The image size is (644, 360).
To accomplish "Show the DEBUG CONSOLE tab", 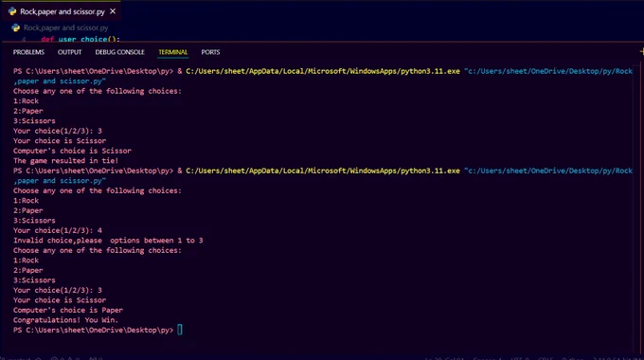I will click(x=119, y=52).
